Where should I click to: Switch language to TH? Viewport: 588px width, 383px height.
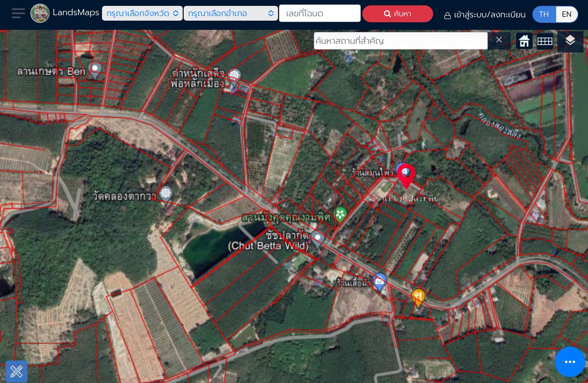coord(544,14)
